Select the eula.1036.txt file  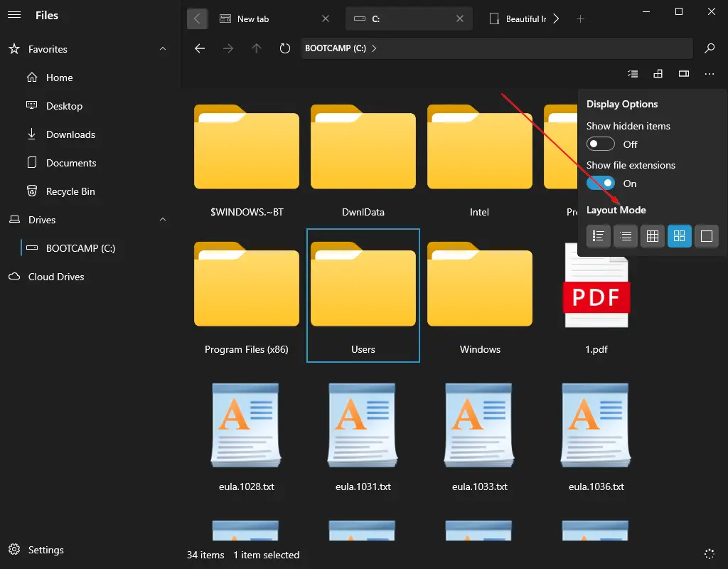coord(596,435)
